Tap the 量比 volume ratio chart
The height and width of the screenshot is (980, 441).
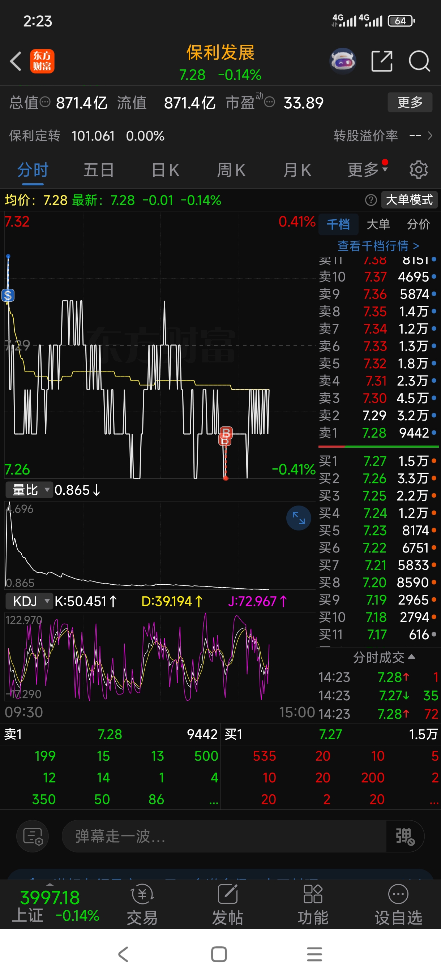[160, 545]
